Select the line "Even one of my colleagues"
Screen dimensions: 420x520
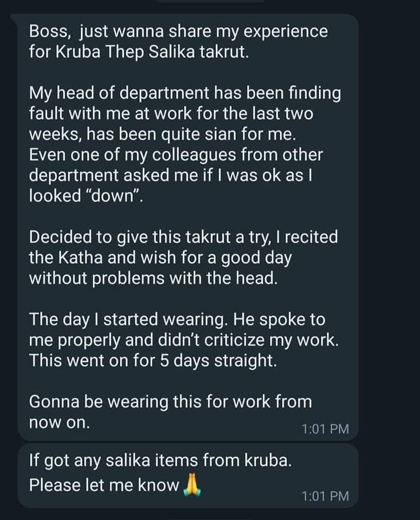(175, 155)
